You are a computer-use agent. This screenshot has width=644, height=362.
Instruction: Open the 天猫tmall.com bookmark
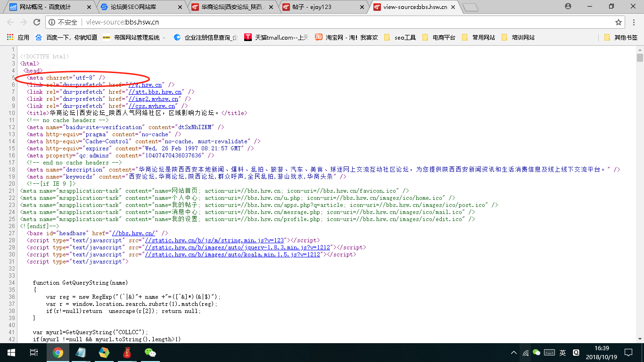[276, 37]
